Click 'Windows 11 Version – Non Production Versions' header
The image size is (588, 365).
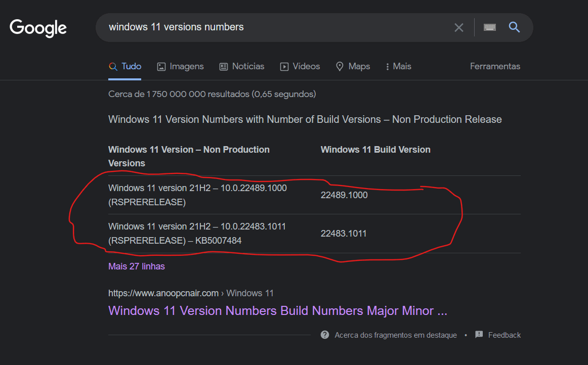pos(189,156)
